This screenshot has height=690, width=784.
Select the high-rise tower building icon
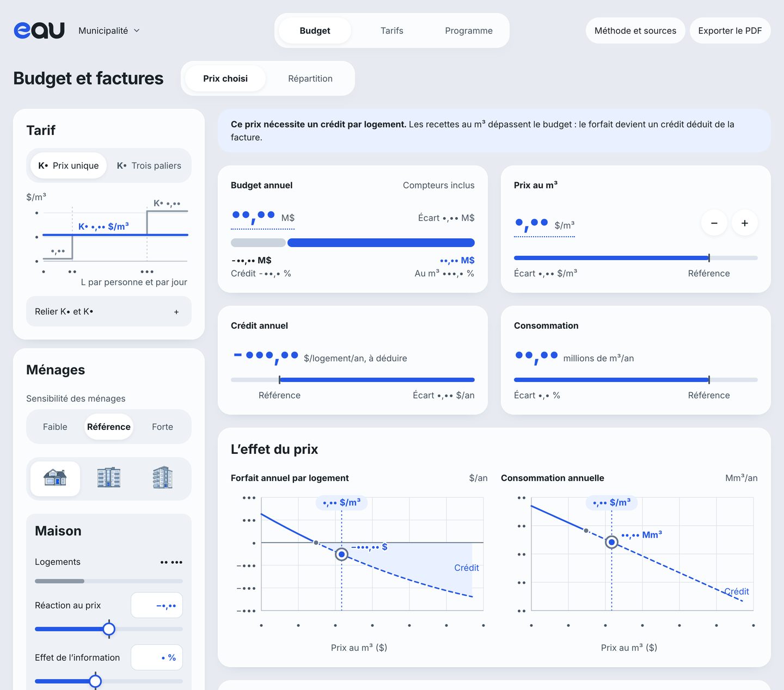click(x=162, y=478)
